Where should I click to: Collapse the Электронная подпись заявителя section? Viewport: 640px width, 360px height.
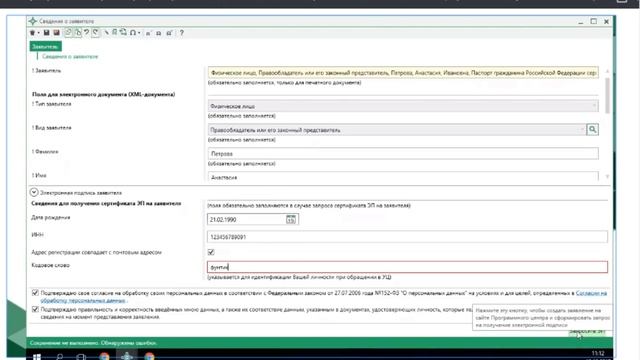[34, 192]
